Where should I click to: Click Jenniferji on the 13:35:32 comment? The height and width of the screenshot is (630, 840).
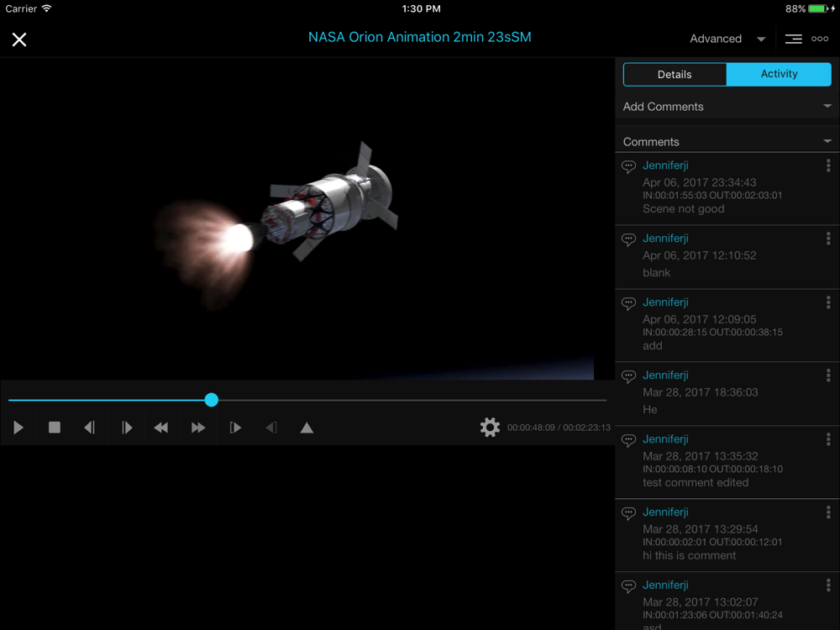tap(665, 439)
